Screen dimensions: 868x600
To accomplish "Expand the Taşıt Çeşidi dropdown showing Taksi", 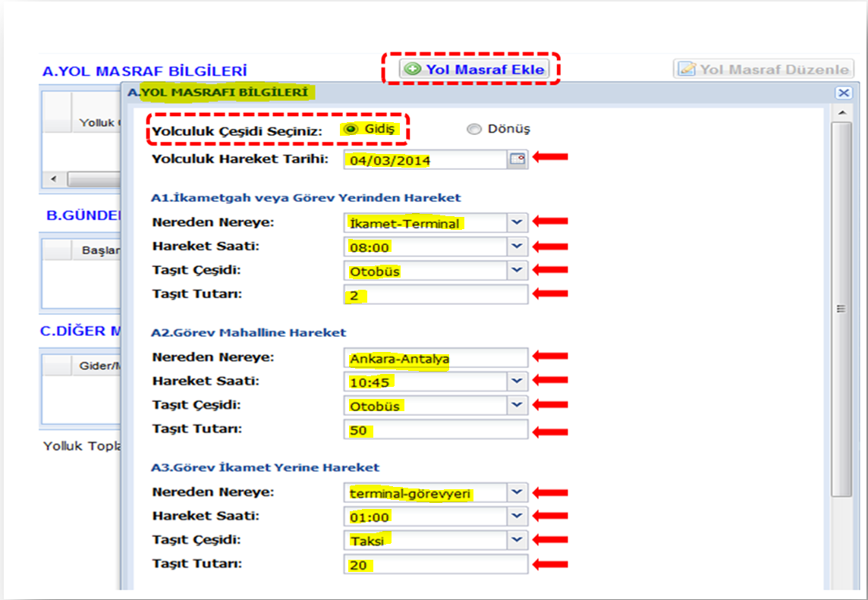I will 517,540.
